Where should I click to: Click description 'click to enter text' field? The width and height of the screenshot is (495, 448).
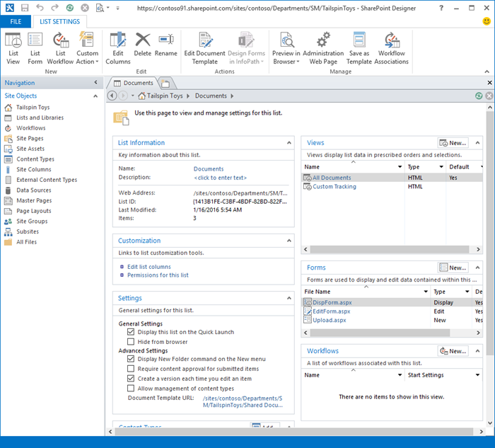tap(220, 178)
